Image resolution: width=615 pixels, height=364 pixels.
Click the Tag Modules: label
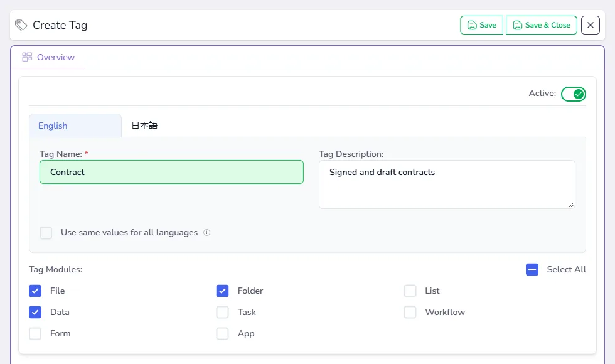(x=56, y=269)
